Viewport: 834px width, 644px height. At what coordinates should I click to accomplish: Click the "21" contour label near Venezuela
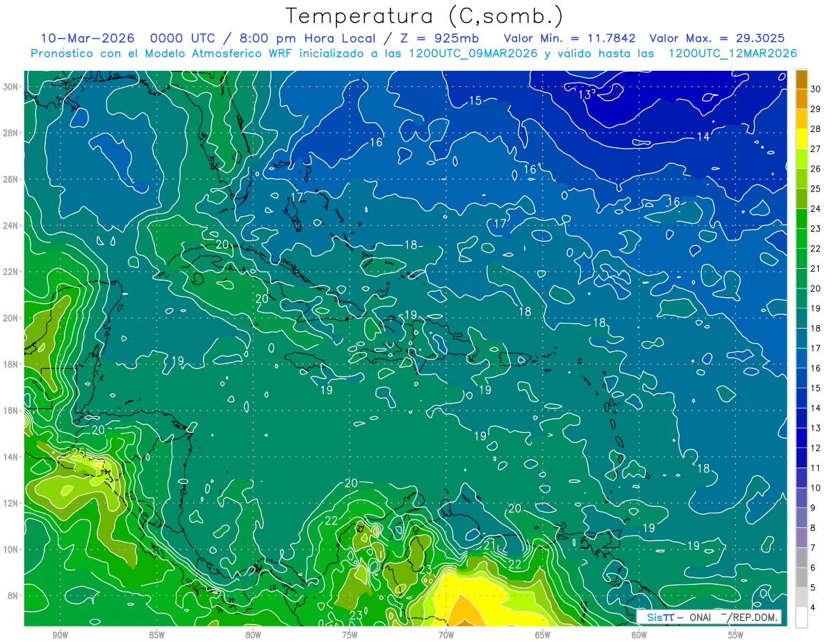[x=489, y=545]
